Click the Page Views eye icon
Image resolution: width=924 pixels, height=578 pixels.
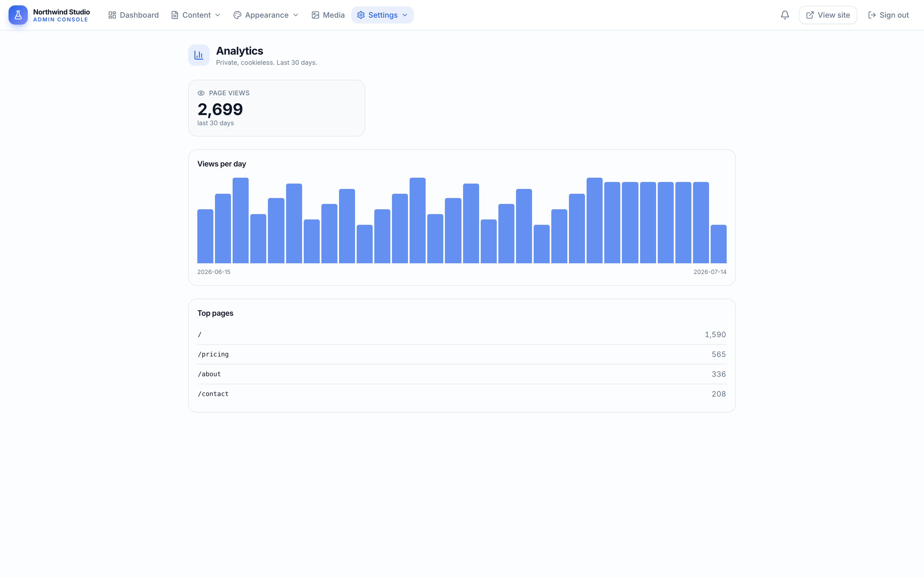[201, 93]
